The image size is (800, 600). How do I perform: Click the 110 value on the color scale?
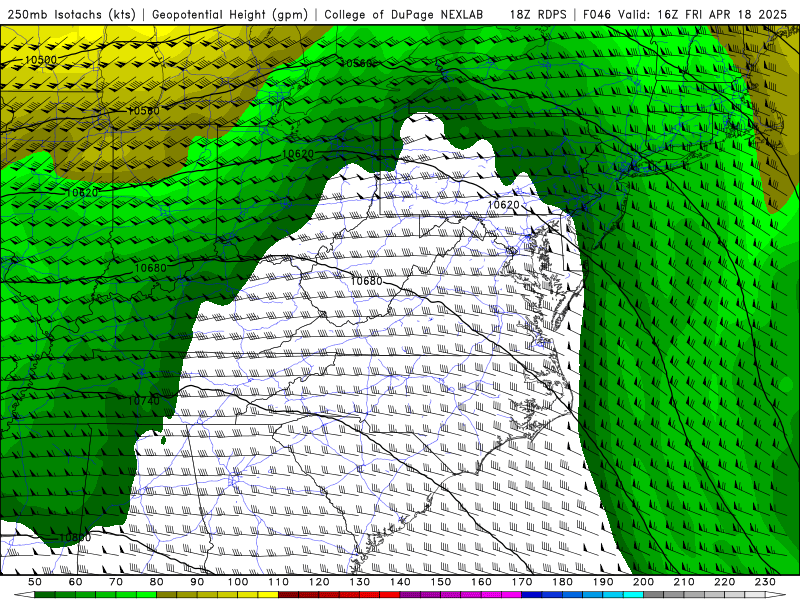click(279, 582)
